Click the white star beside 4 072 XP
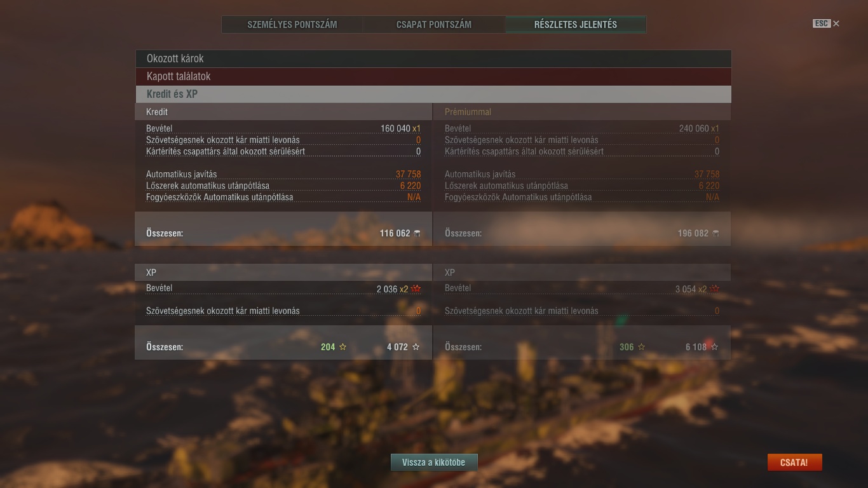The height and width of the screenshot is (488, 868). click(416, 347)
